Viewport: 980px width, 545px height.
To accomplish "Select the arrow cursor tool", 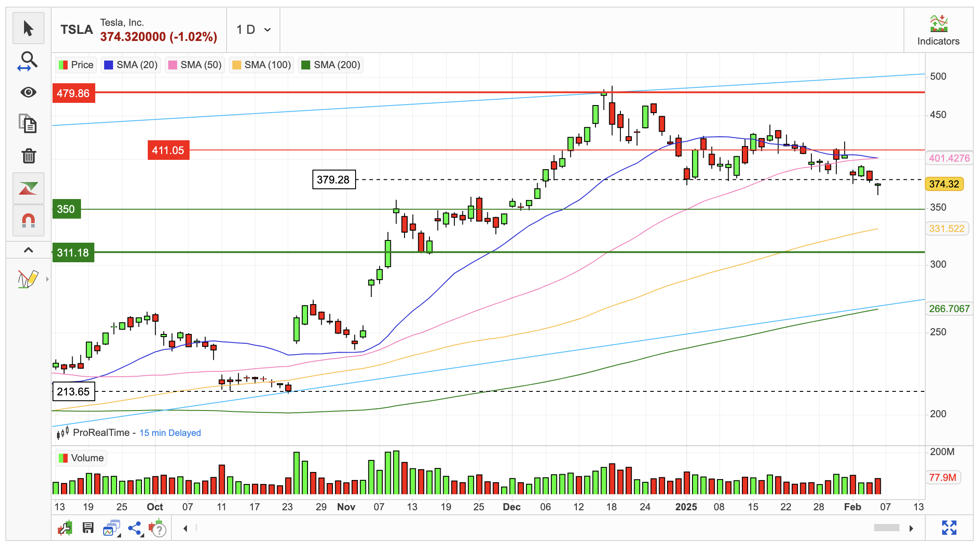I will [28, 28].
